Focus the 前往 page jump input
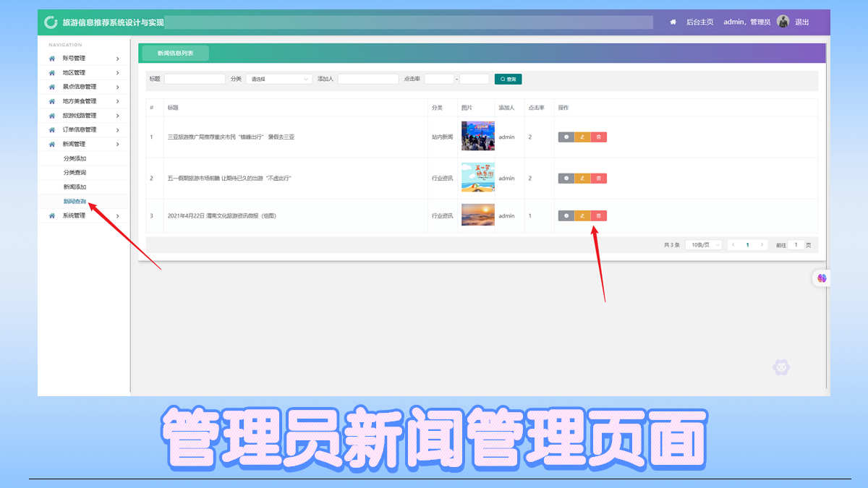 (796, 245)
